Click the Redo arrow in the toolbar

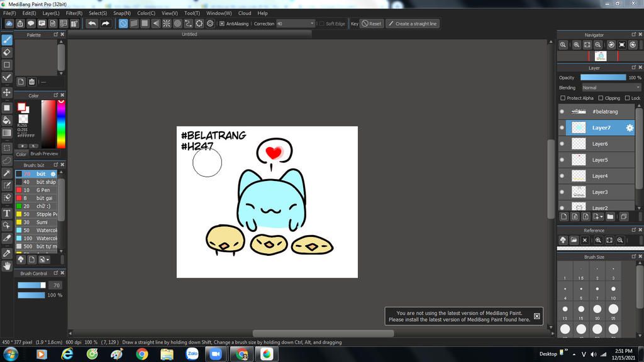click(x=106, y=23)
